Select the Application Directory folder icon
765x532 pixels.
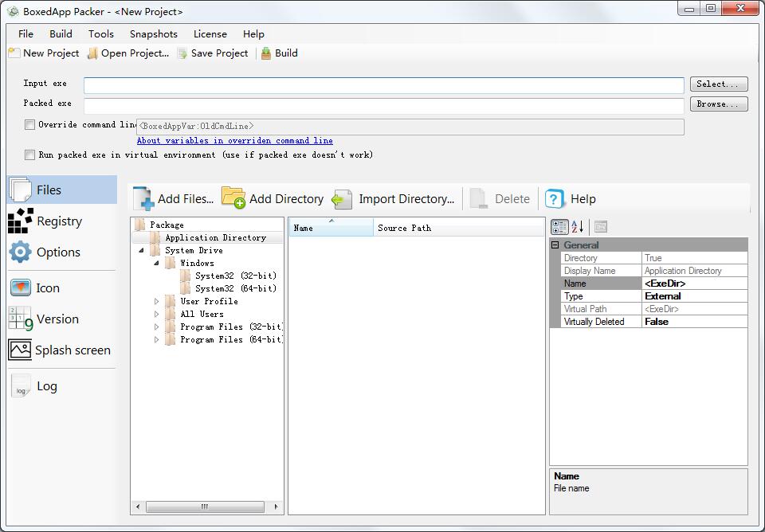(155, 237)
